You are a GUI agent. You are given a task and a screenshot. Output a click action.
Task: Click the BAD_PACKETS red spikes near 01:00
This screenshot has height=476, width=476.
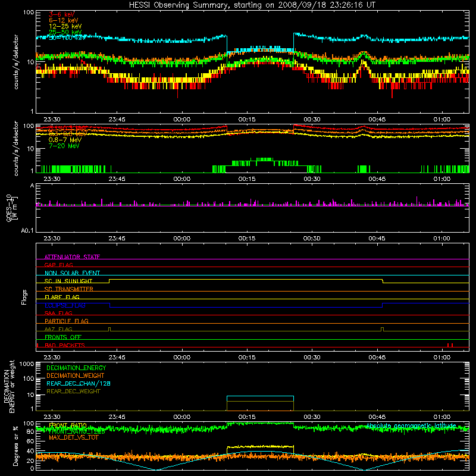pos(450,345)
